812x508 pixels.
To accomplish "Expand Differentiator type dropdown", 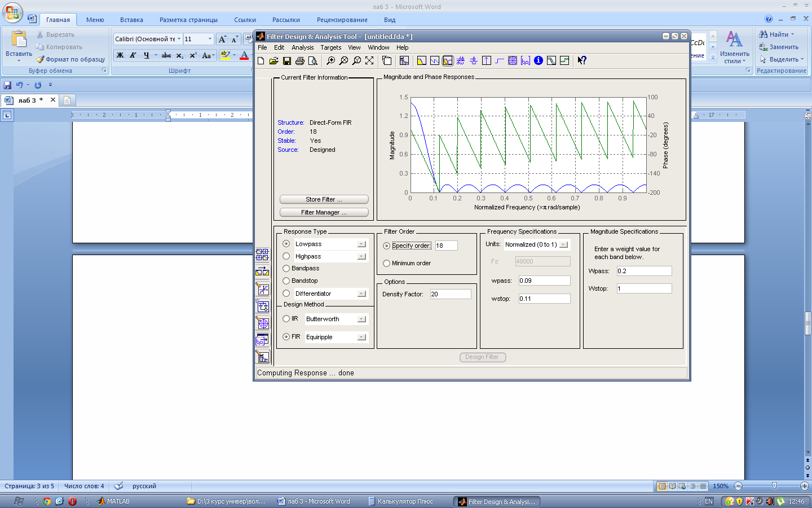I will (361, 294).
